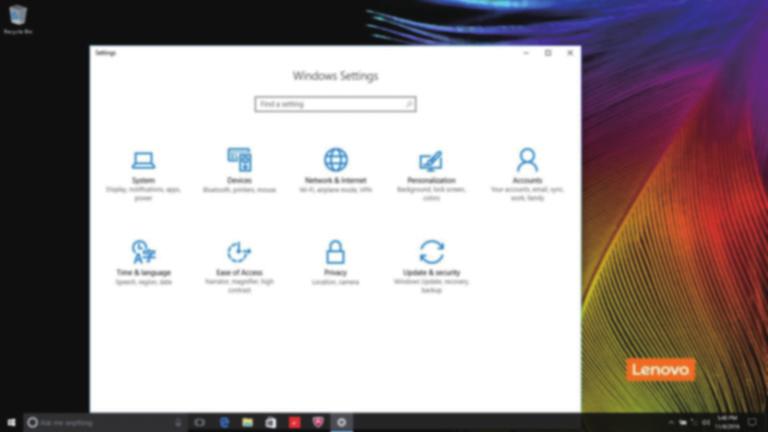Viewport: 768px width, 432px height.
Task: Open the Recycle Bin on desktop
Action: coord(18,20)
